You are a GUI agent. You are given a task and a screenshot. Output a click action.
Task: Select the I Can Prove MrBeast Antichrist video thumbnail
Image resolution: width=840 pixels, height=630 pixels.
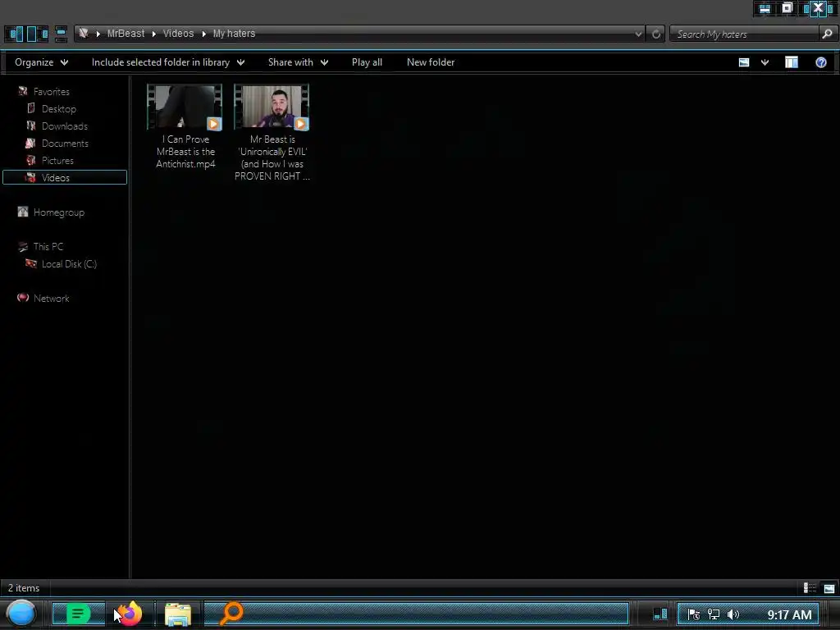(185, 107)
